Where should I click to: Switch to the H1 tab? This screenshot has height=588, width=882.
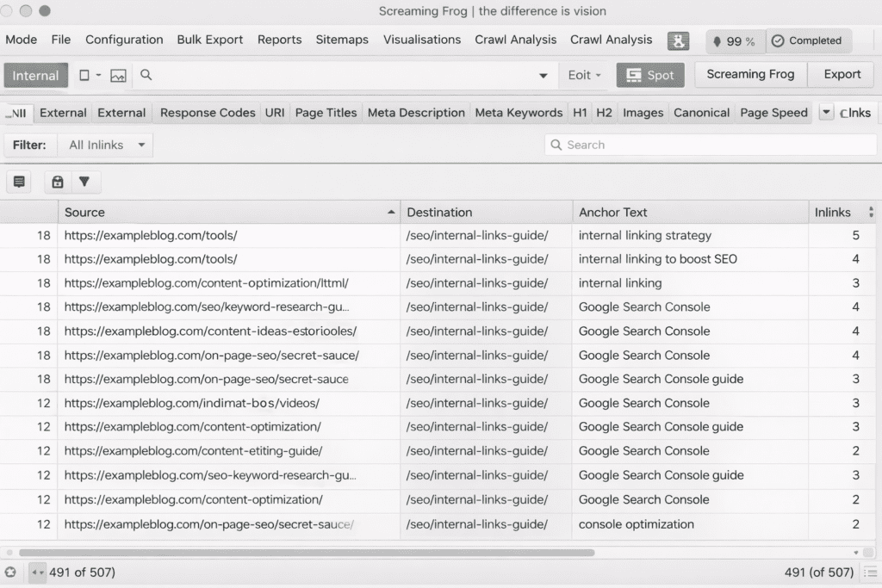click(x=580, y=113)
